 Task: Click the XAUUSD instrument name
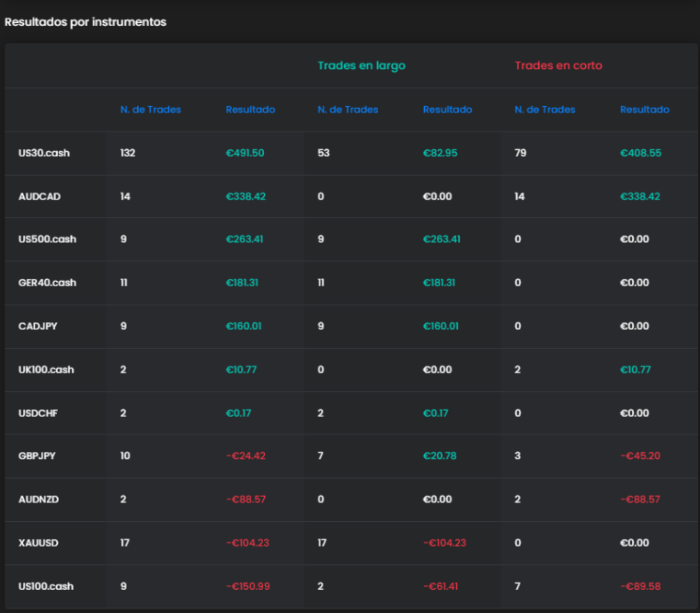pos(39,543)
